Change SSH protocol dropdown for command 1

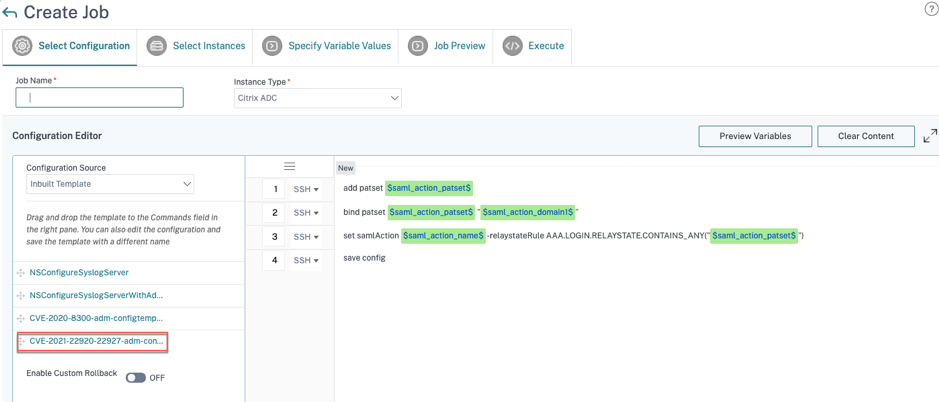tap(305, 189)
